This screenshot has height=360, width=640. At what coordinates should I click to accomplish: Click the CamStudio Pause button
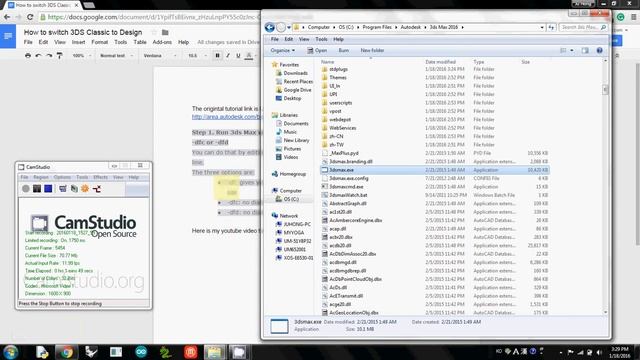[37, 189]
